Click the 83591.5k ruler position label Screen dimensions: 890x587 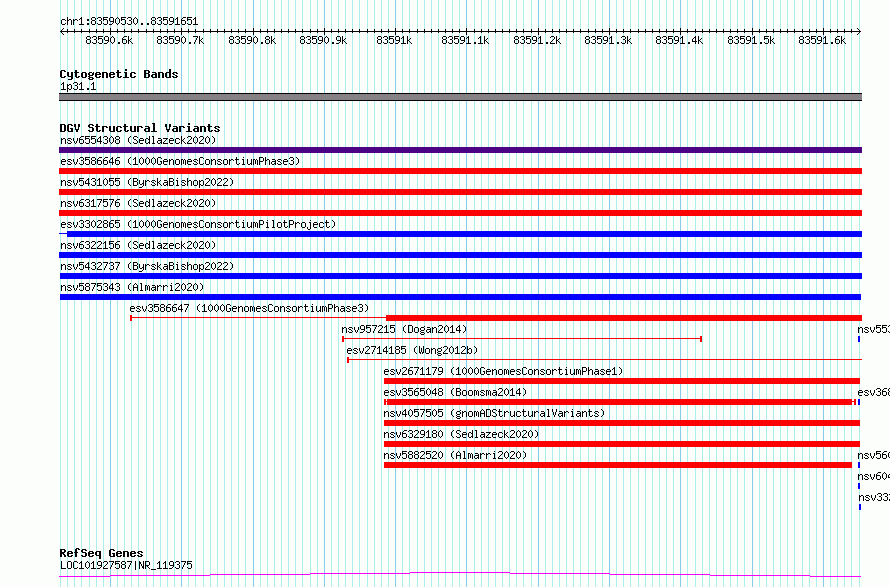[x=751, y=40]
